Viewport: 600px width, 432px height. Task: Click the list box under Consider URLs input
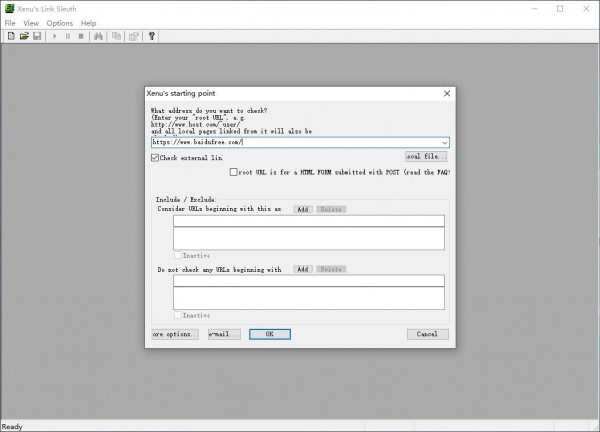(x=309, y=238)
